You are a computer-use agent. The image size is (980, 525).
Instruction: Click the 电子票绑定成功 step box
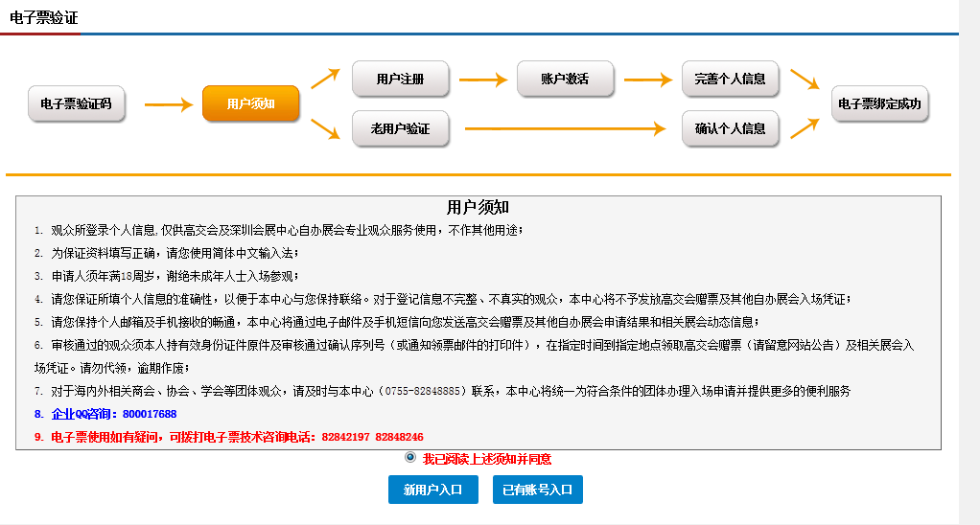coord(880,103)
